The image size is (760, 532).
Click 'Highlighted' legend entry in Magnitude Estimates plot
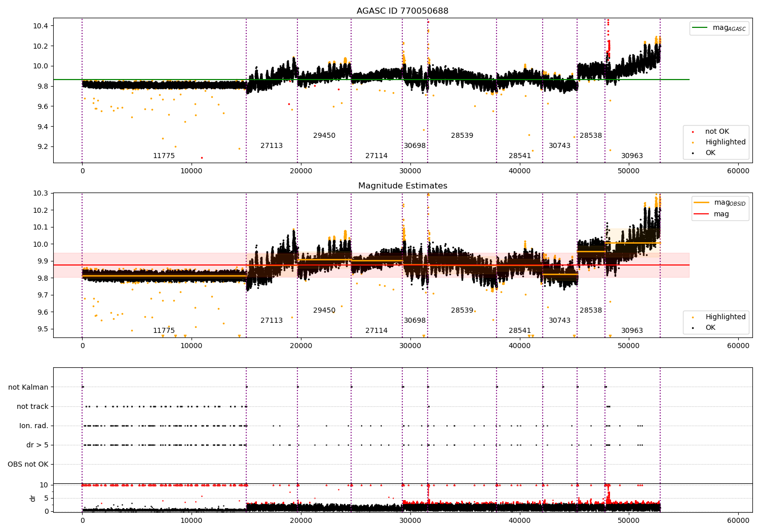(x=719, y=317)
